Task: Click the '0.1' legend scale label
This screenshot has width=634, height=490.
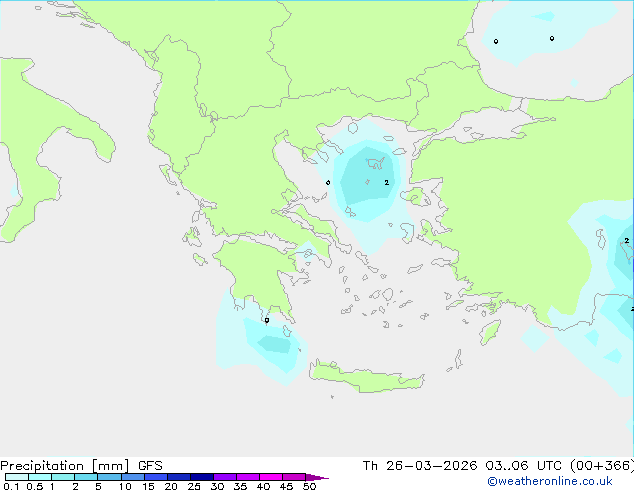Action: coord(11,486)
